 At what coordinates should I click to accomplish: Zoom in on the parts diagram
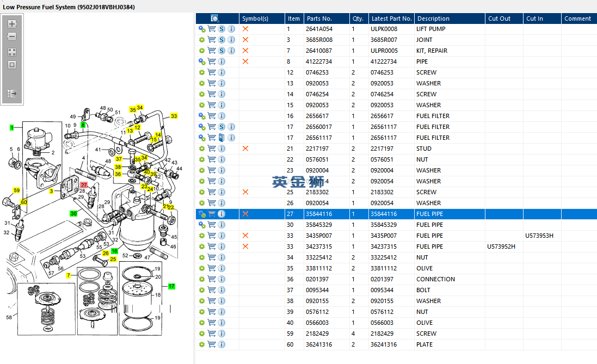12,24
